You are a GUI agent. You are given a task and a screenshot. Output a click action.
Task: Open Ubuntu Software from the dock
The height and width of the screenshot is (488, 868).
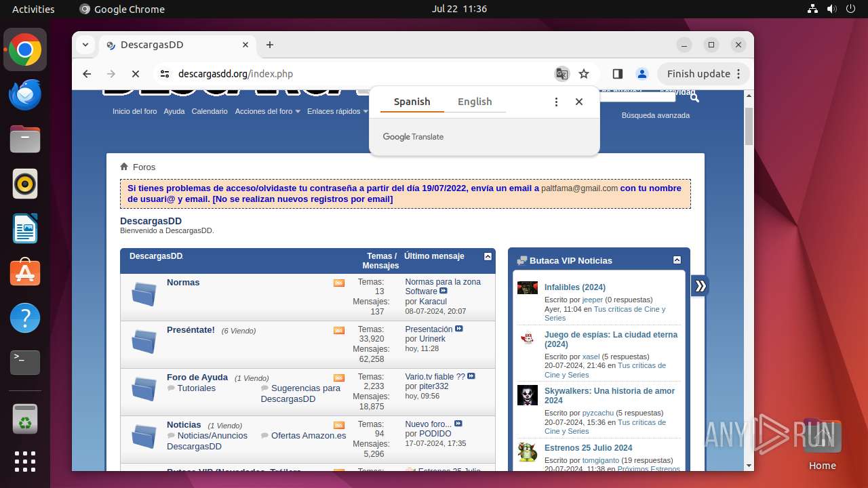point(25,273)
